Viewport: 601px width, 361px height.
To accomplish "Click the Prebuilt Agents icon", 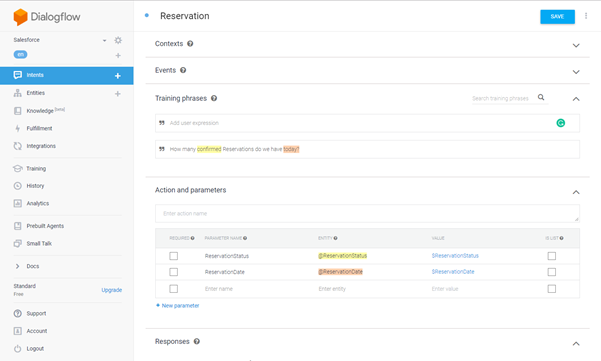I will (18, 226).
